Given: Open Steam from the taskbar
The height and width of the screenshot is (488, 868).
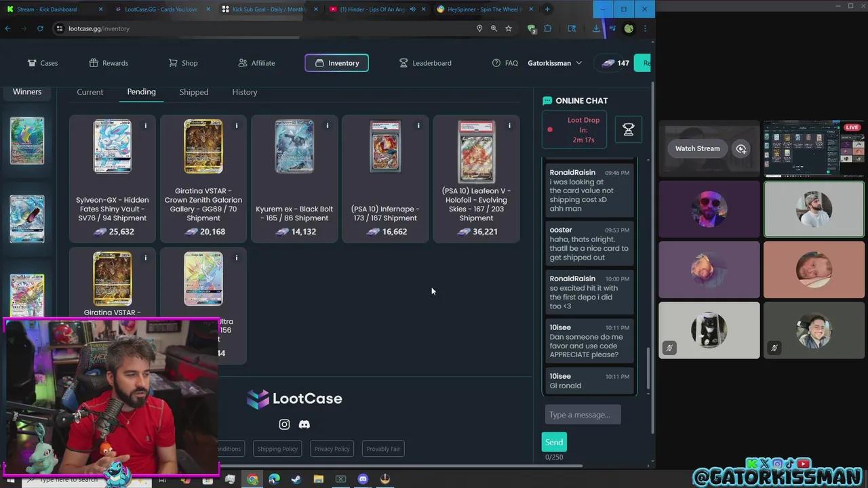Looking at the screenshot, I should pyautogui.click(x=296, y=479).
